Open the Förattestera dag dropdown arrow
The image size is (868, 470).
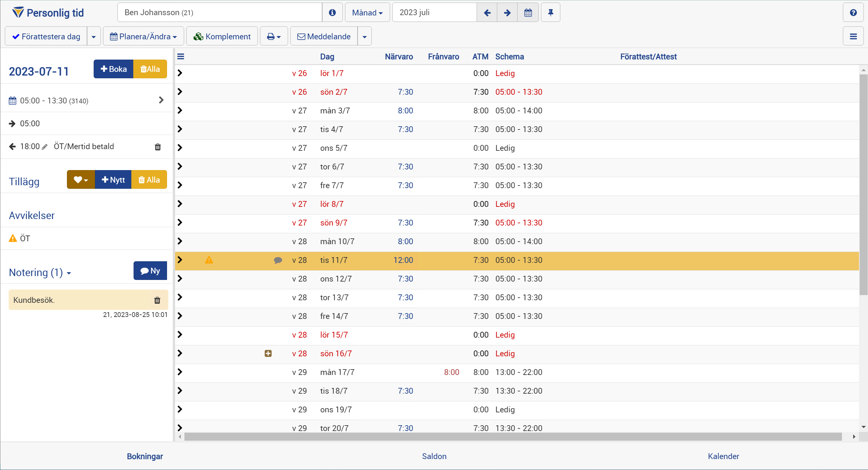pyautogui.click(x=94, y=36)
